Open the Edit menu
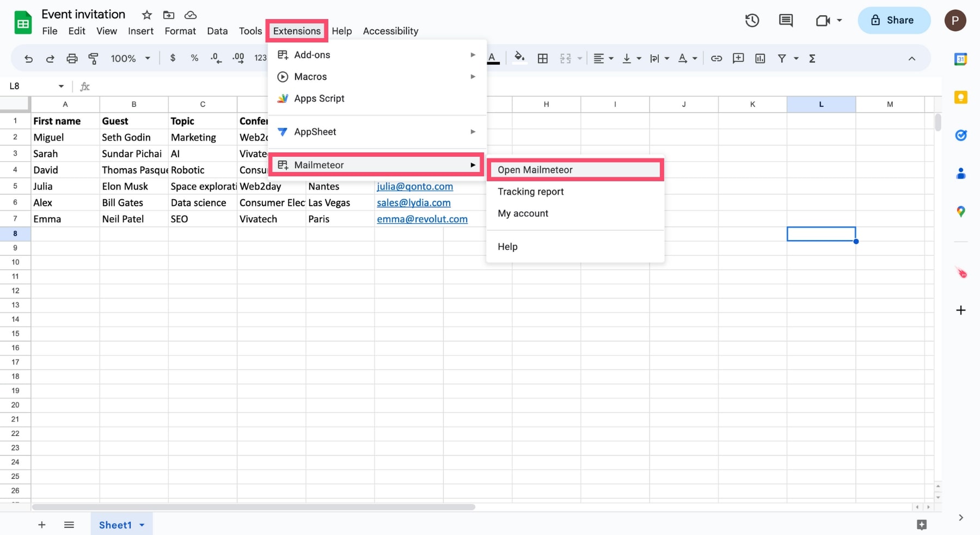The image size is (980, 535). (77, 31)
